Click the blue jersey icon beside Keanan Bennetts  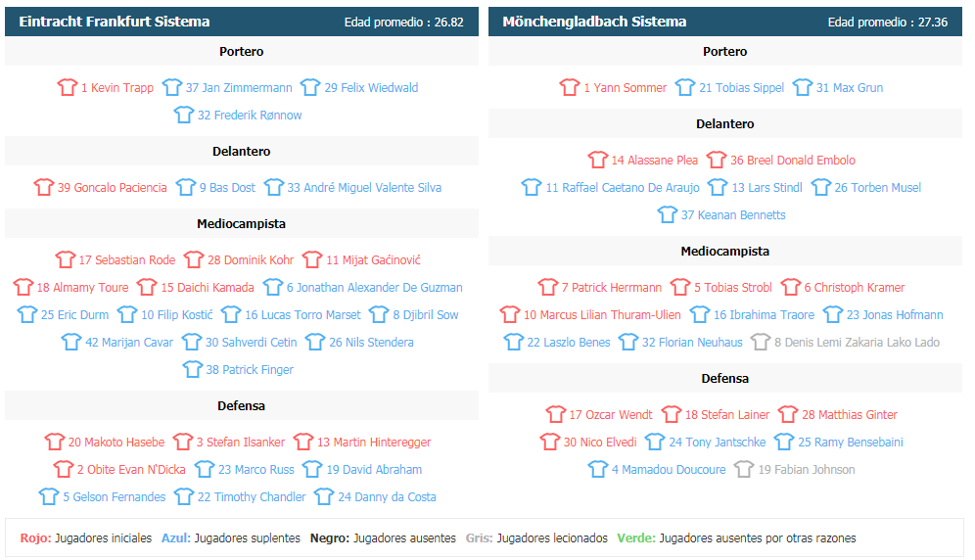pos(668,214)
